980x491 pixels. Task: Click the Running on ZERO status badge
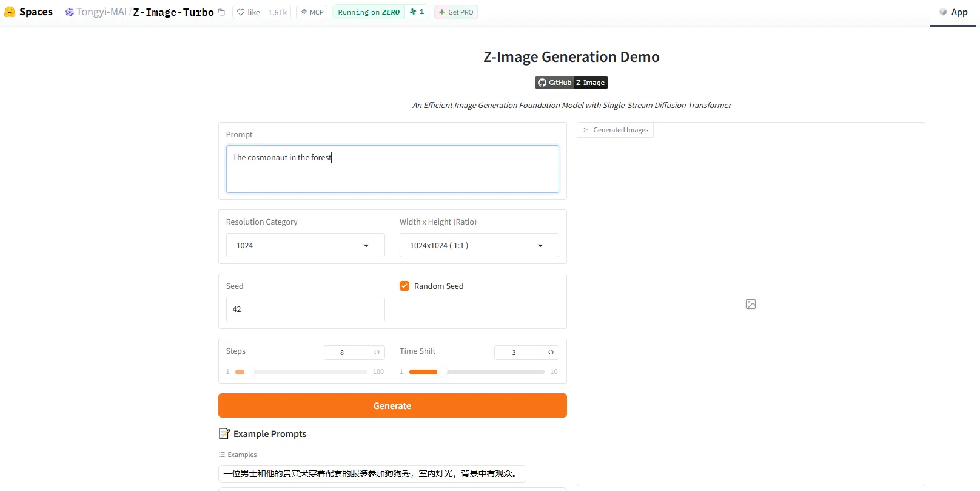click(369, 12)
